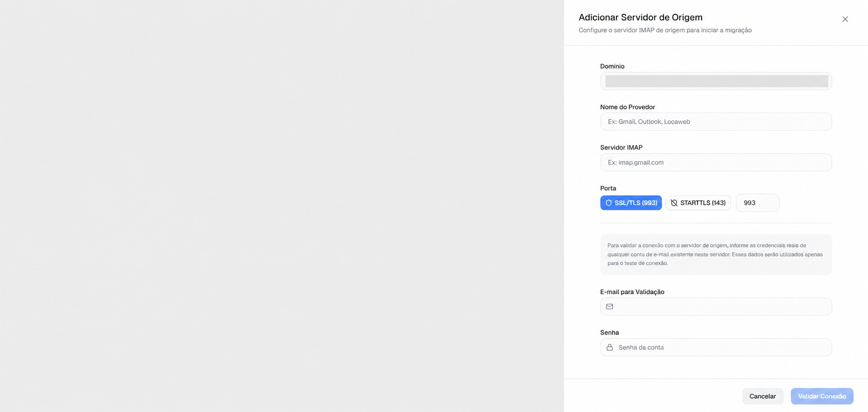Select the STARTTLS (143) port option
This screenshot has width=868, height=412.
point(698,203)
